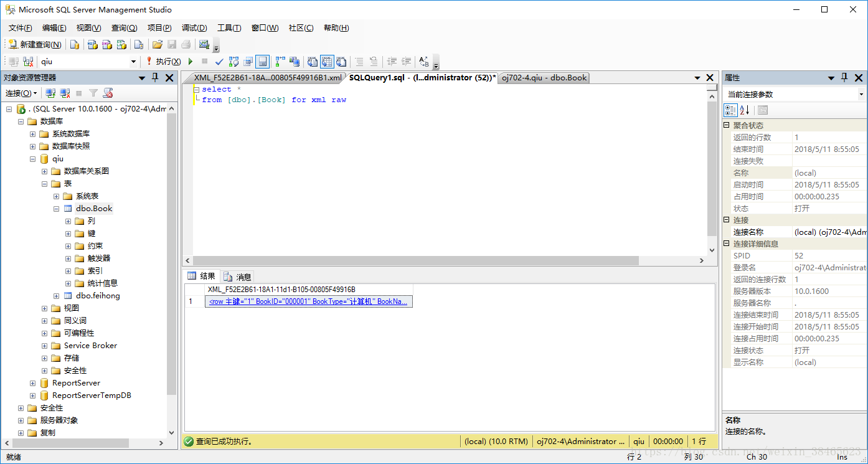The image size is (868, 464).
Task: Comment out the selected lines icon
Action: coord(359,62)
